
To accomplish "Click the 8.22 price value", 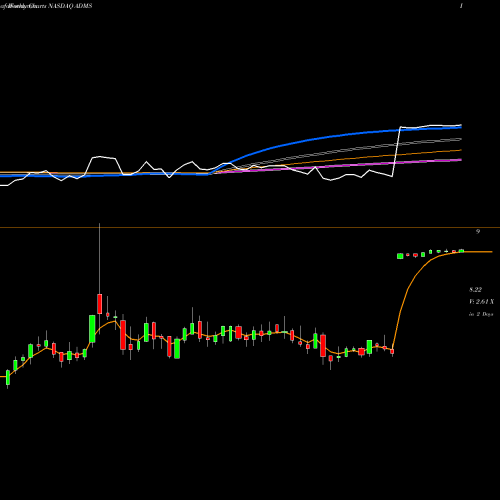I will click(x=475, y=290).
